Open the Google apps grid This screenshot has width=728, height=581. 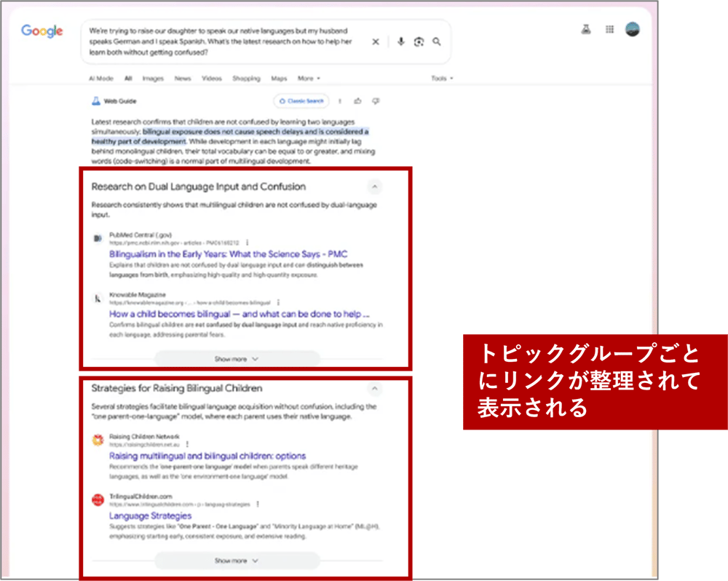tap(609, 30)
